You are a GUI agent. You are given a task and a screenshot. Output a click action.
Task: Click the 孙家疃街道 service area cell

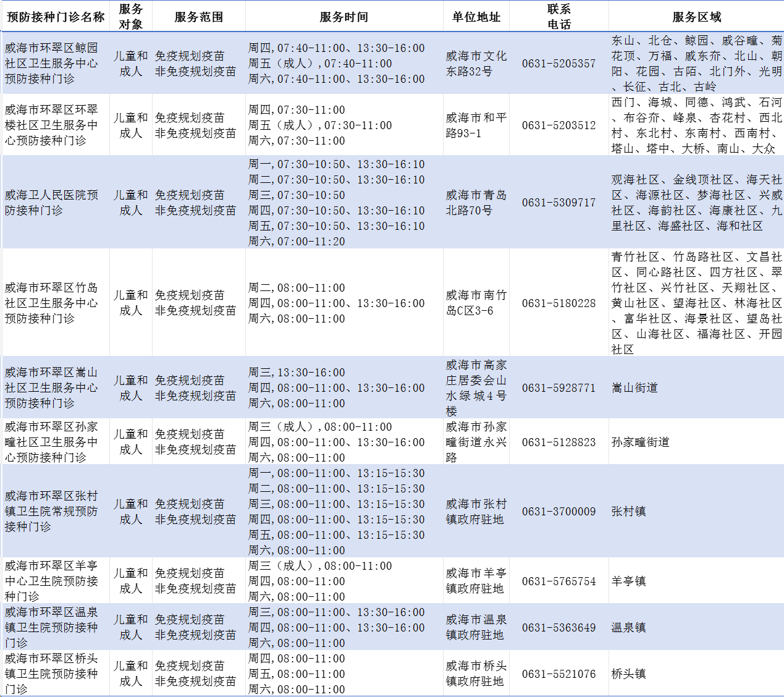click(696, 442)
